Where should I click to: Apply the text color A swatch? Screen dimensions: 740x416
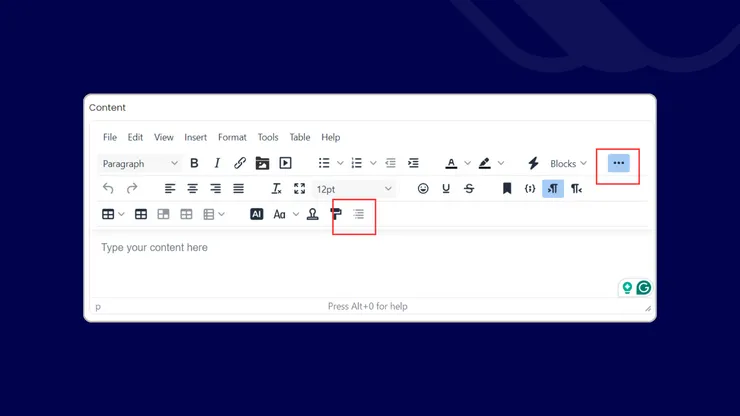click(451, 163)
